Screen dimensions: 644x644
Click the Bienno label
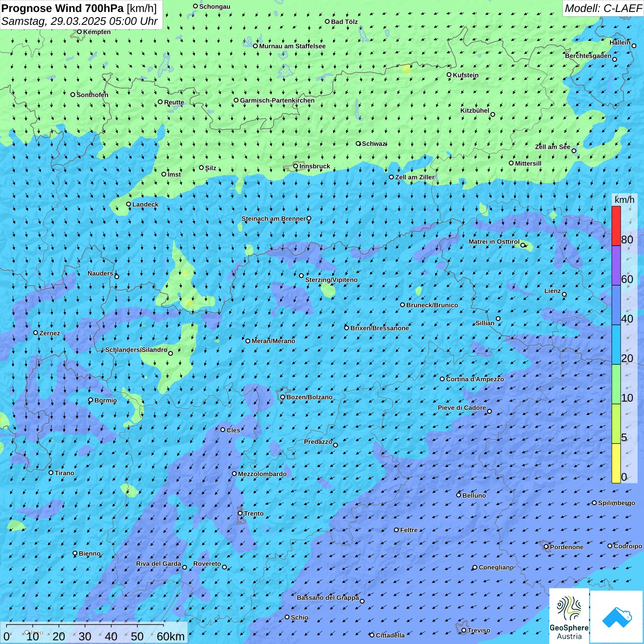[90, 553]
